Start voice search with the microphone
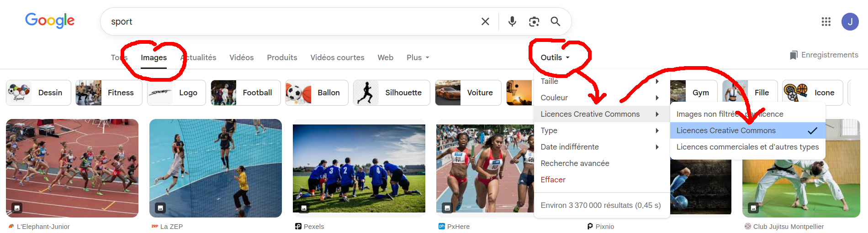 pos(512,21)
